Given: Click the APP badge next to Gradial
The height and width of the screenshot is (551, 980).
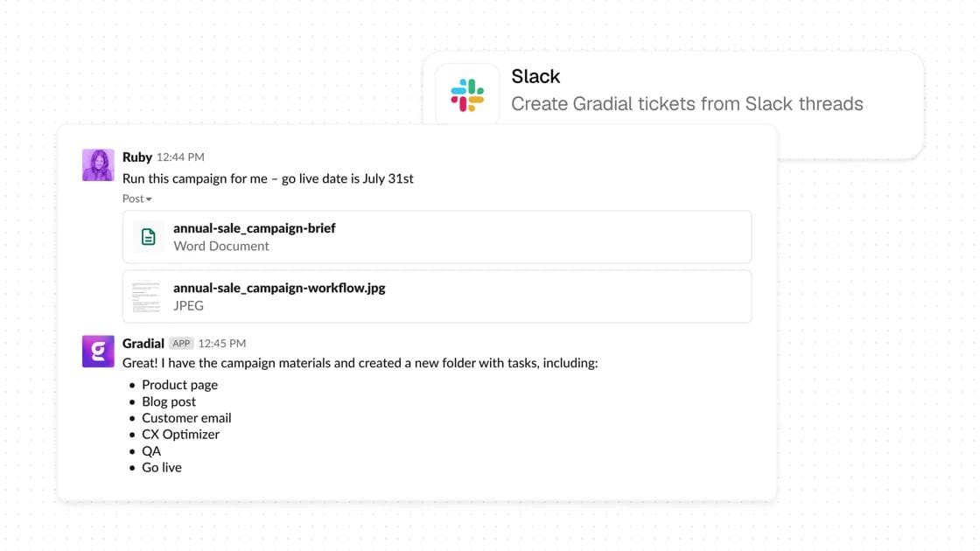Looking at the screenshot, I should click(x=181, y=343).
